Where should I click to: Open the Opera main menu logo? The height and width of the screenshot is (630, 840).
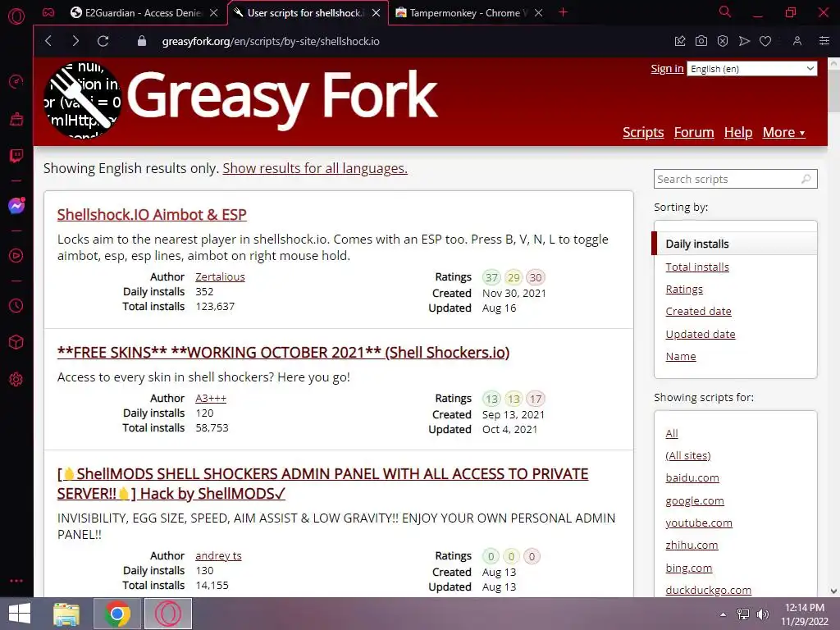pos(16,16)
